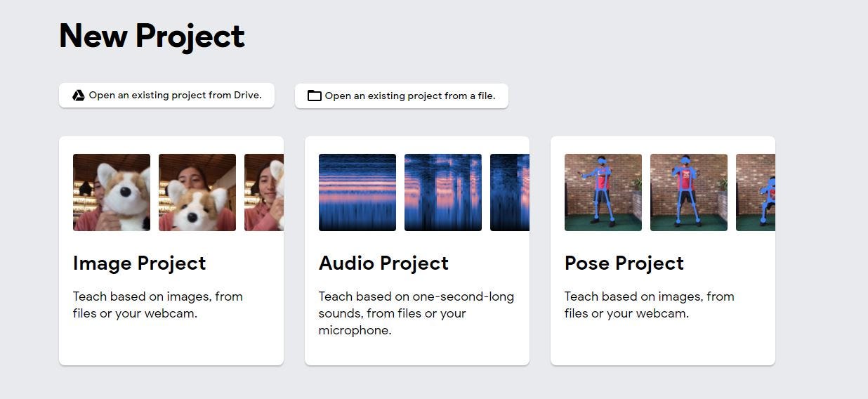This screenshot has height=399, width=868.
Task: Click the partially visible third image thumbnail
Action: pyautogui.click(x=264, y=192)
